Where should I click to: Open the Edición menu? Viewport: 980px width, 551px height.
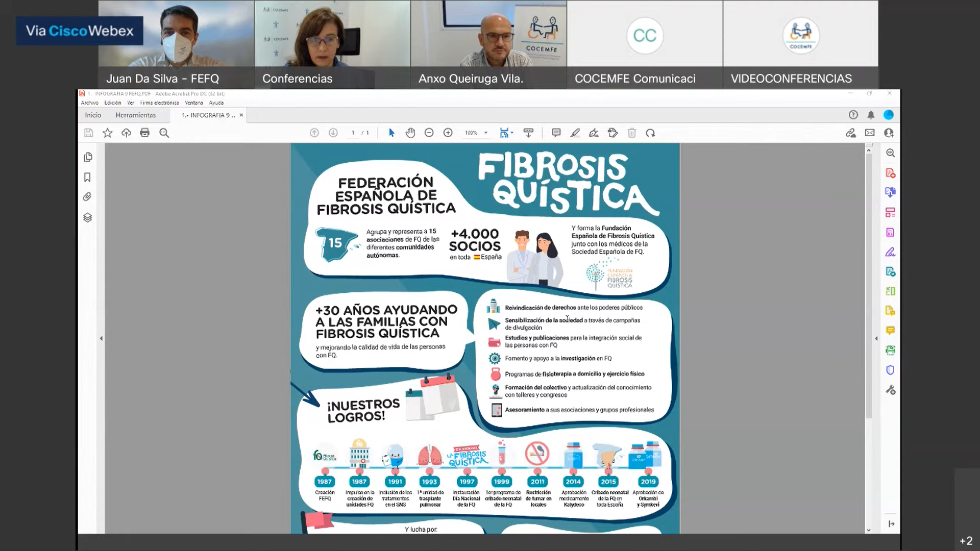[x=113, y=103]
